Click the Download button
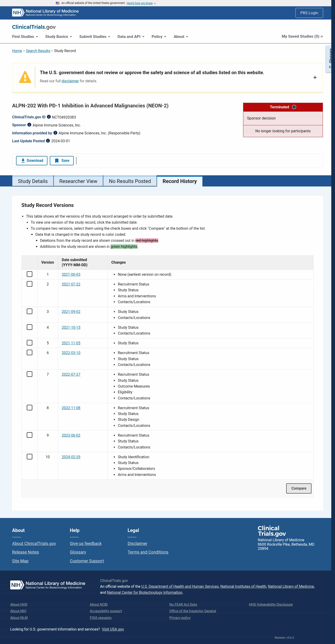Screen dimensions: 335x644 coord(32,160)
